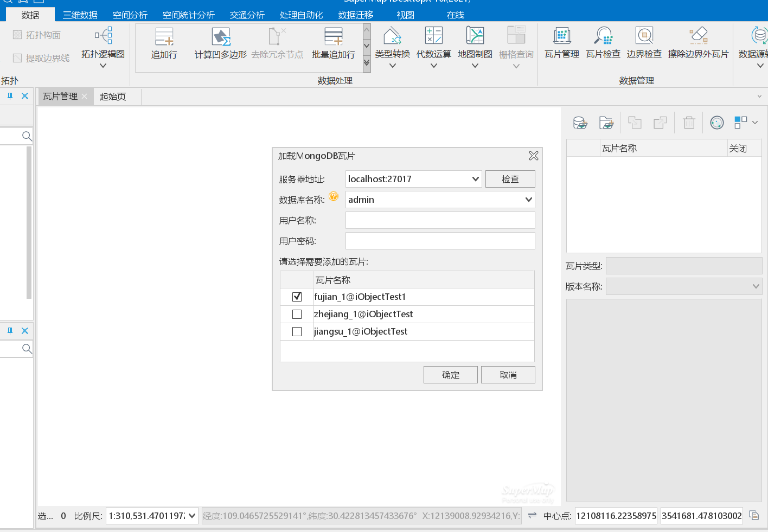Viewport: 768px width, 532px height.
Task: Switch to the 数据 ribbon tab
Action: 30,15
